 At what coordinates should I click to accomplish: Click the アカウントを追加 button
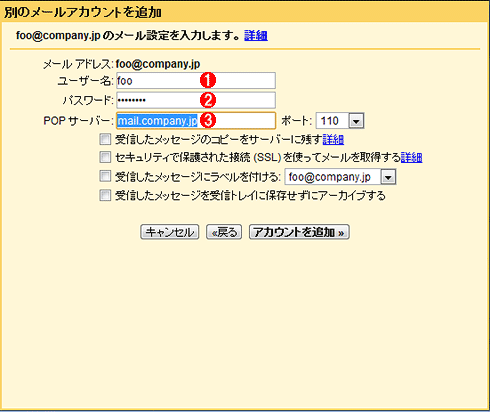click(299, 232)
